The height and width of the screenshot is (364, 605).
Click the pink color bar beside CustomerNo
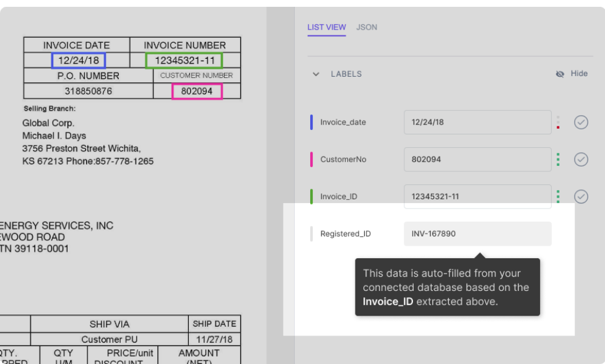pyautogui.click(x=311, y=159)
